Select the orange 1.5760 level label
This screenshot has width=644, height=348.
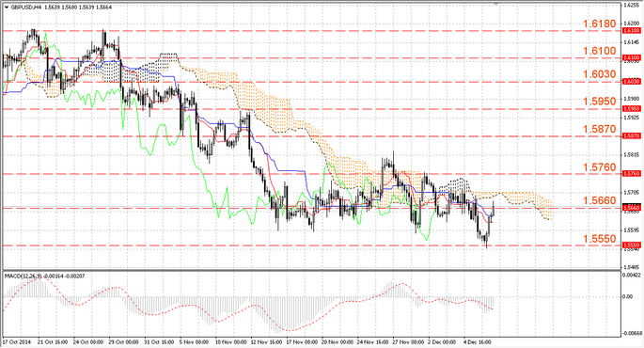tap(600, 167)
